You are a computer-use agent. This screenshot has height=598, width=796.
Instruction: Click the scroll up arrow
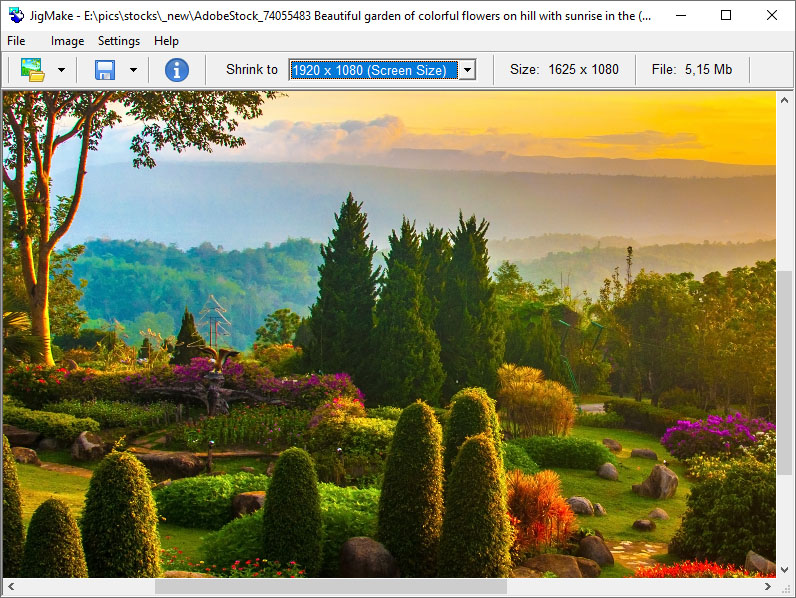coord(786,99)
